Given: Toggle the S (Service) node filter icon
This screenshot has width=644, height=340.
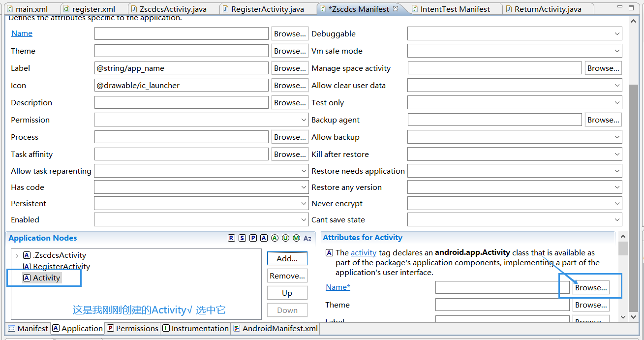Looking at the screenshot, I should pos(242,238).
